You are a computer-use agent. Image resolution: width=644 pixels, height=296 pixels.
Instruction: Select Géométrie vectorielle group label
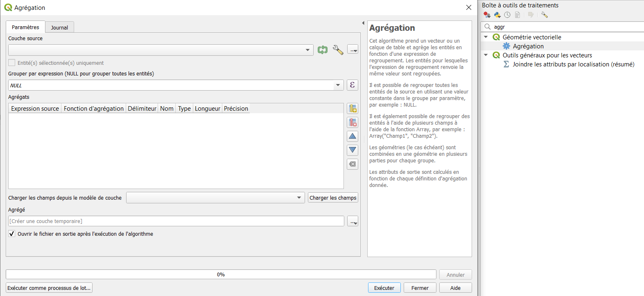point(532,37)
